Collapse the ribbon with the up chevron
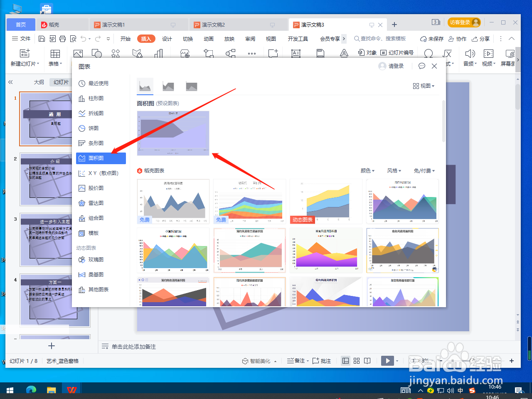This screenshot has height=399, width=532. pos(512,39)
